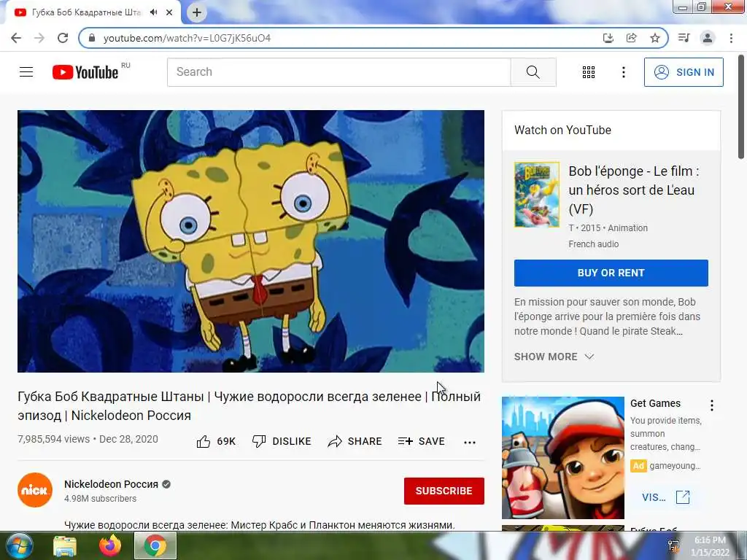Click the 7,985,594 views text
The height and width of the screenshot is (560, 747).
coord(53,439)
